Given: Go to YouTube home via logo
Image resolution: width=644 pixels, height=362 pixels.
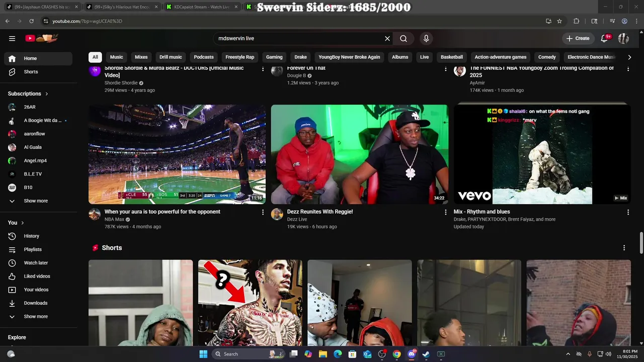Looking at the screenshot, I should pyautogui.click(x=42, y=38).
